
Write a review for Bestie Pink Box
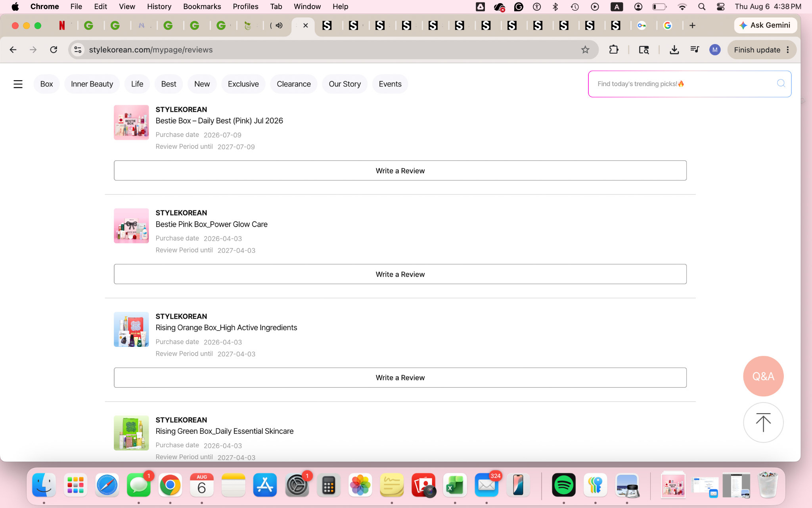[400, 274]
